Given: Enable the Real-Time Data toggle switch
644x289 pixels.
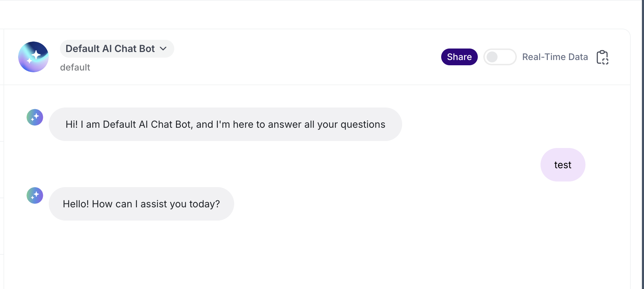Looking at the screenshot, I should (x=500, y=57).
